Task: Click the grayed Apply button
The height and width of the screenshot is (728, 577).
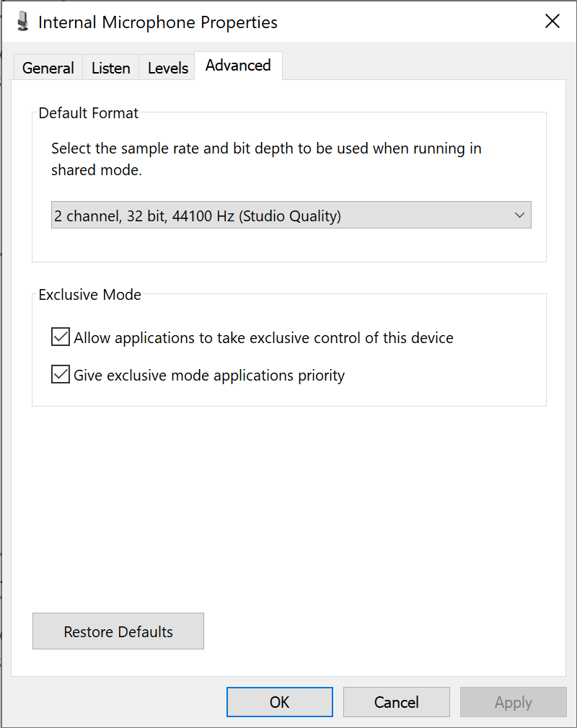Action: pos(514,702)
